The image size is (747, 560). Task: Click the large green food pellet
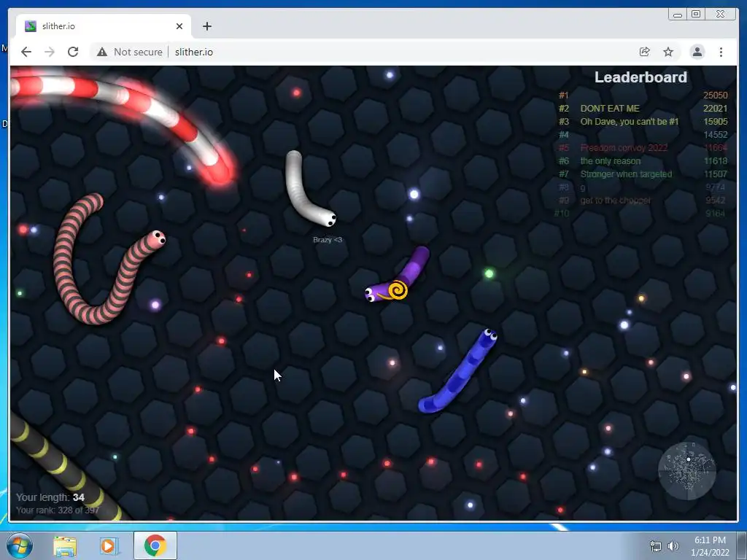[x=489, y=273]
